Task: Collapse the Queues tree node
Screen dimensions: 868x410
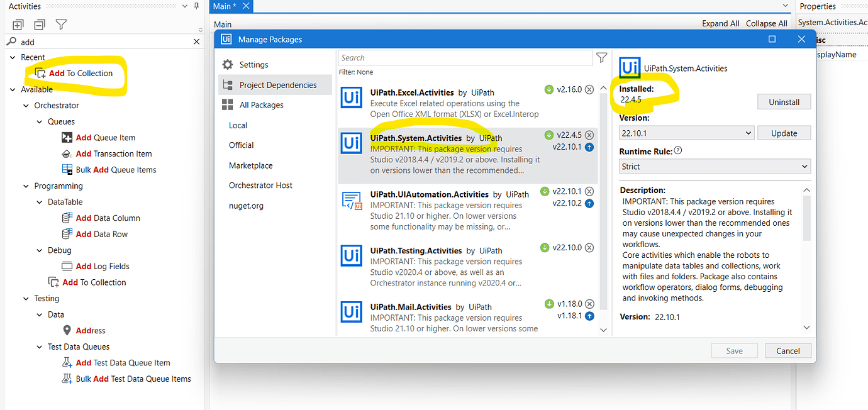Action: (38, 121)
